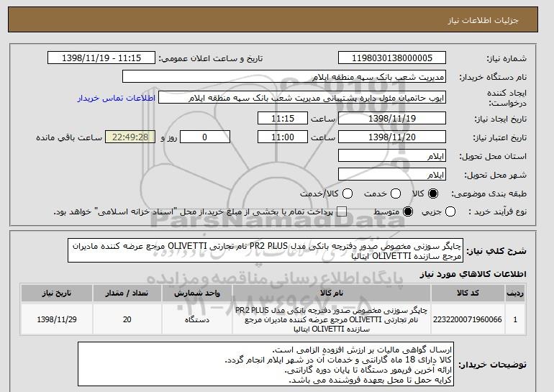554x392 pixels.
Task: Click the validity time field 11:00
Action: [283, 137]
